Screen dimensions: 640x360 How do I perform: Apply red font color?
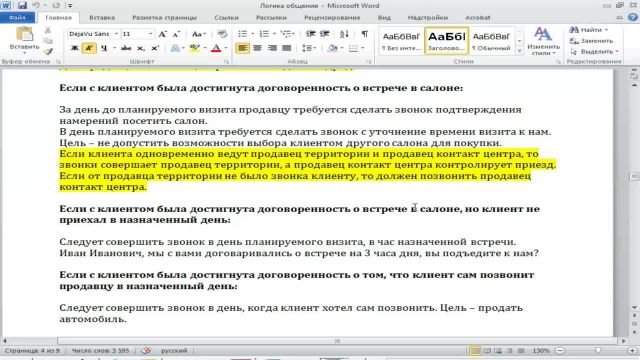(216, 48)
